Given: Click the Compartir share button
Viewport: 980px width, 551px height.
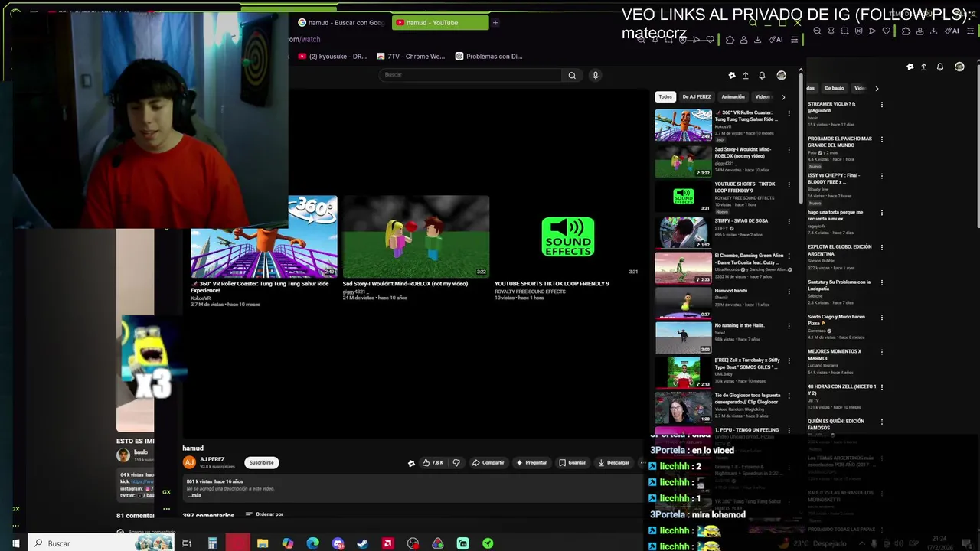Looking at the screenshot, I should click(x=488, y=462).
